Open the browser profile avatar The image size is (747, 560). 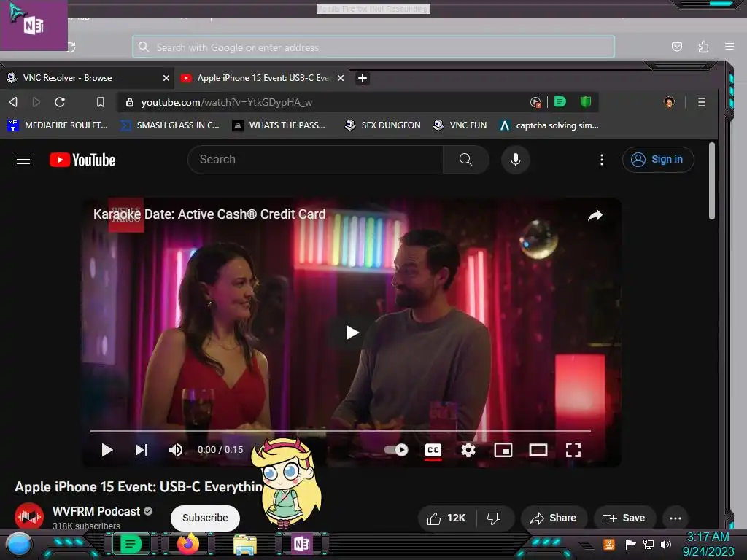[x=669, y=102]
